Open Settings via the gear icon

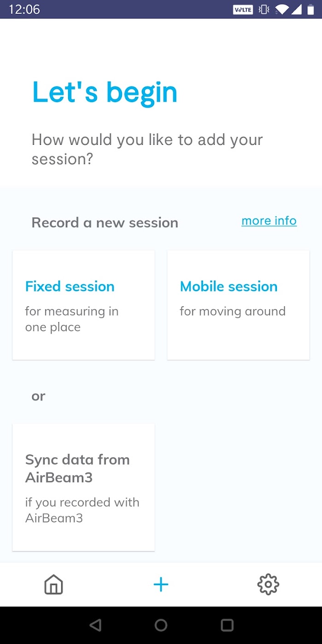(x=268, y=585)
